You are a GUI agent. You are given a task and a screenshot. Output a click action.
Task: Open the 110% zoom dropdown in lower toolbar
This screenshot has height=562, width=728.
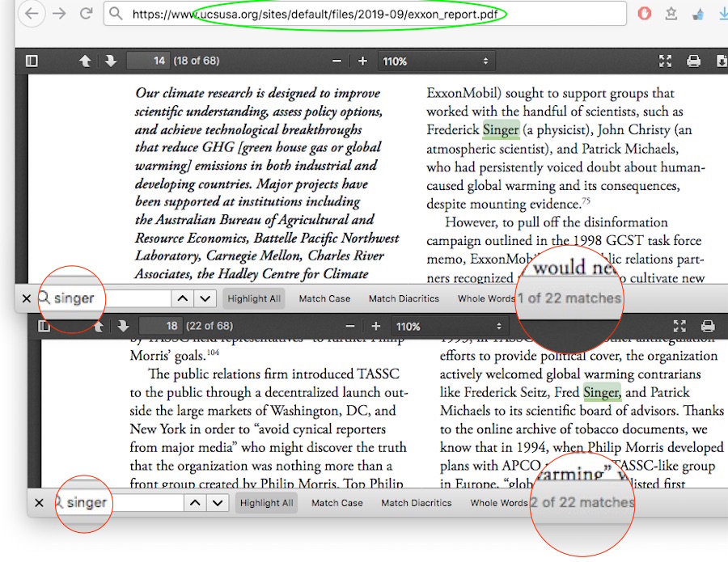coord(449,326)
